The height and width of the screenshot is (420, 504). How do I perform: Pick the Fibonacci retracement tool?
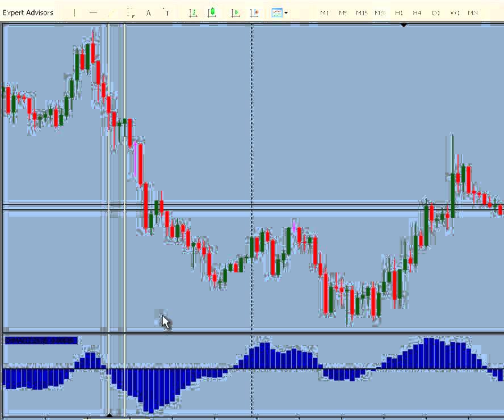130,12
